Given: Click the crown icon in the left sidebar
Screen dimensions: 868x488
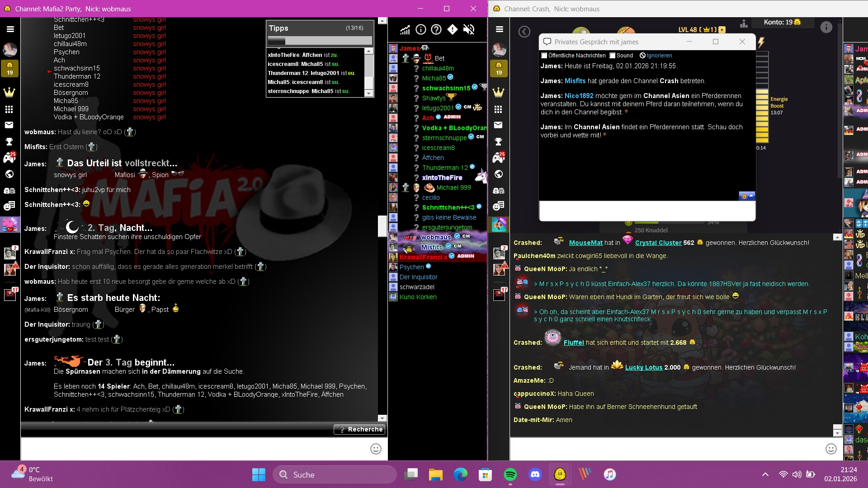Looking at the screenshot, I should coord(9,92).
